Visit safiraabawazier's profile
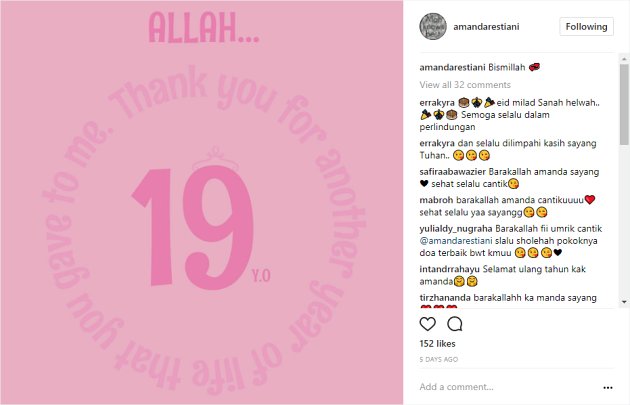 [452, 172]
